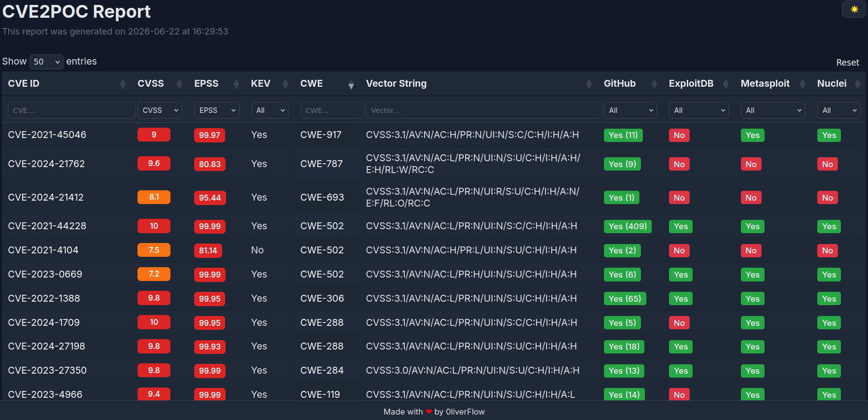Click CWE-693 cell

click(x=322, y=197)
